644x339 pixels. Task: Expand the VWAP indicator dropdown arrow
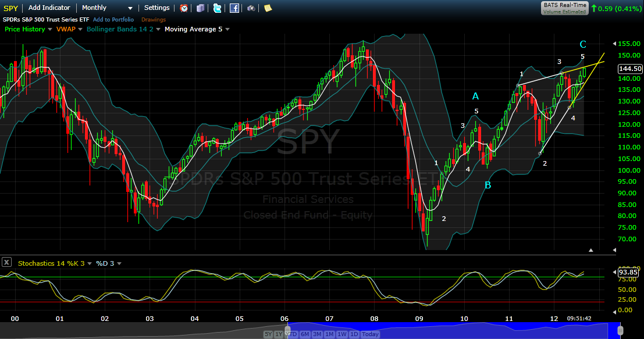click(x=80, y=30)
